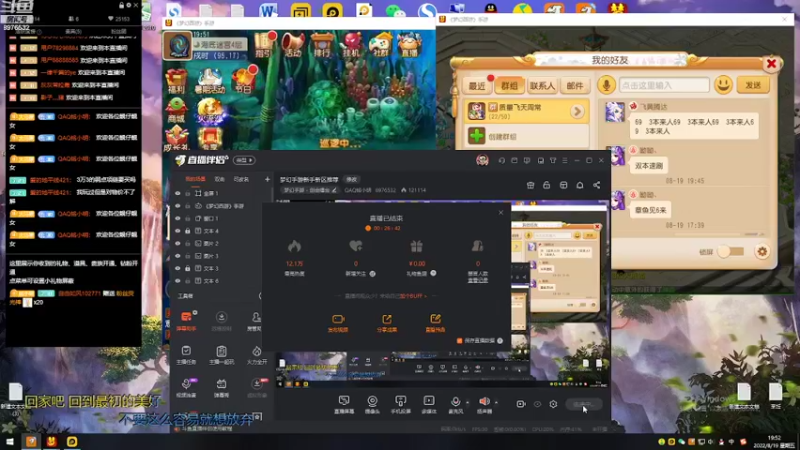
Task: Open 商城 shop icon in game
Action: pos(177,110)
